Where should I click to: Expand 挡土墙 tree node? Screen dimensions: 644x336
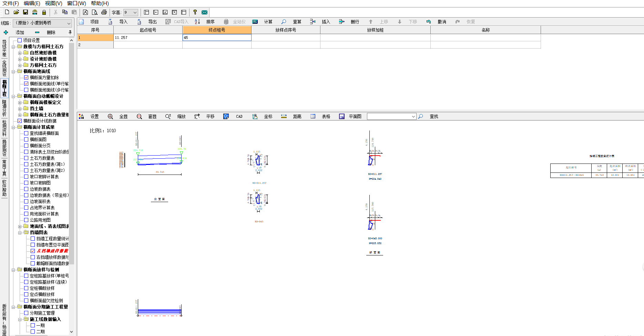[20, 109]
